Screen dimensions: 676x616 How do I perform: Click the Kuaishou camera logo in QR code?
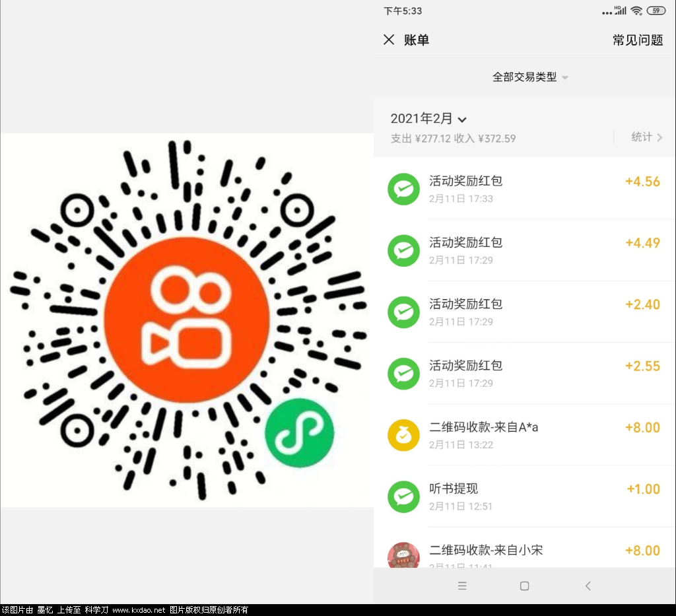click(187, 320)
